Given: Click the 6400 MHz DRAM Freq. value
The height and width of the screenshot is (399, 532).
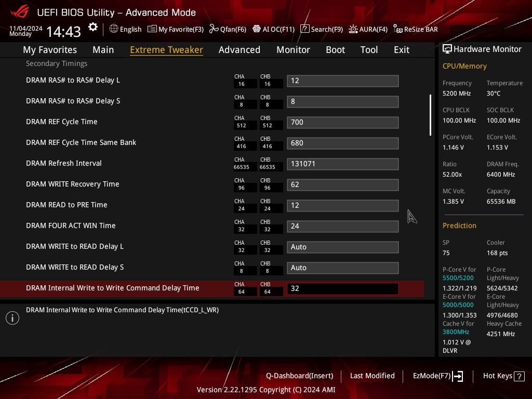Looking at the screenshot, I should click(501, 175).
